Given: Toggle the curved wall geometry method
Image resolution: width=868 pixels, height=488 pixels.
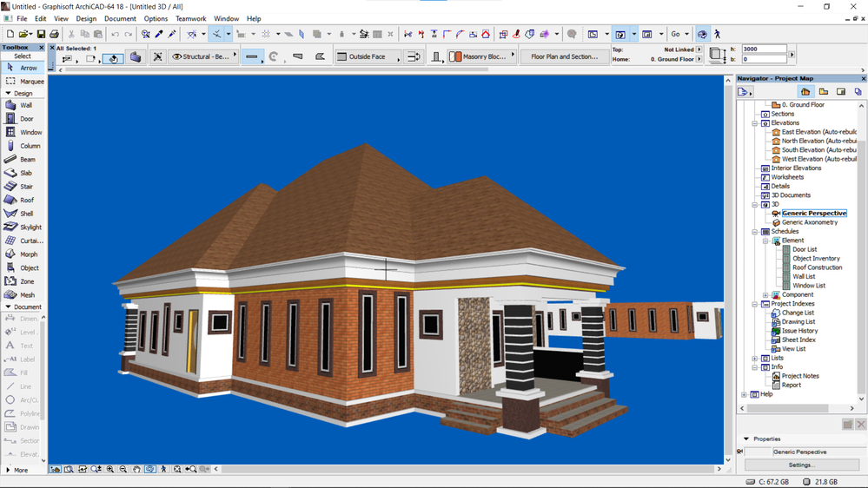Looking at the screenshot, I should 274,56.
